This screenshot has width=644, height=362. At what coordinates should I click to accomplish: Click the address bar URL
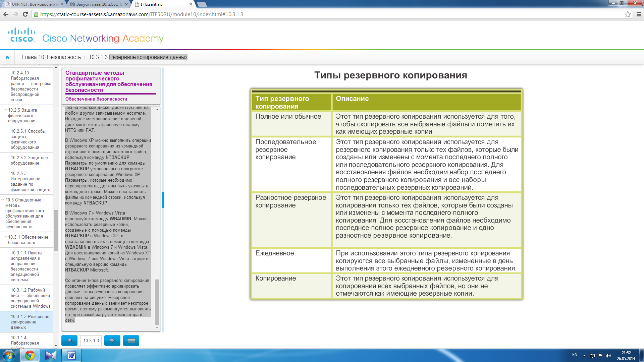coord(142,14)
